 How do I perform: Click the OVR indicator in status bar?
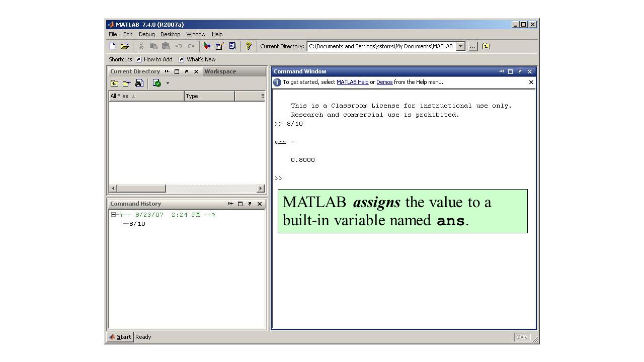pyautogui.click(x=522, y=337)
